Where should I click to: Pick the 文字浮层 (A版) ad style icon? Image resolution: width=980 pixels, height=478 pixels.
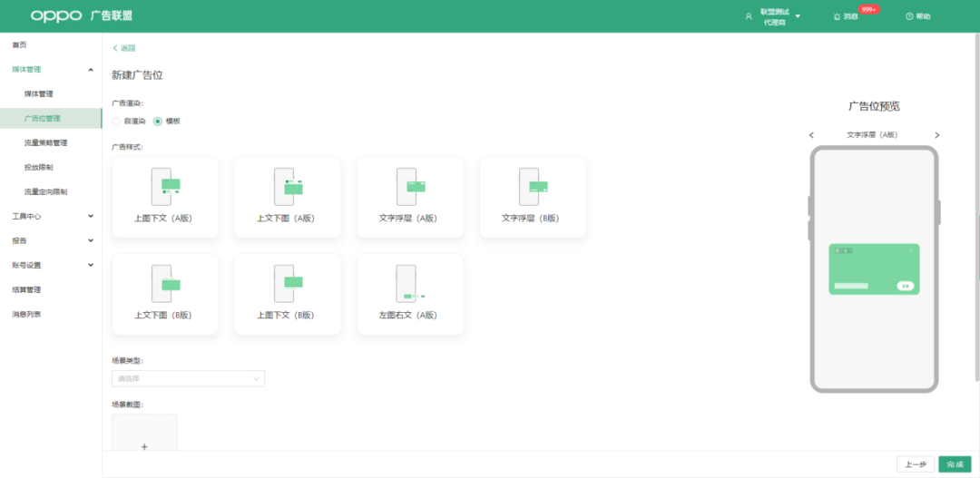(410, 186)
